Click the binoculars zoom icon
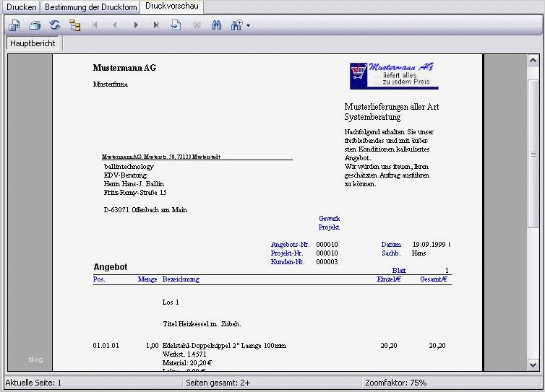 pos(236,25)
